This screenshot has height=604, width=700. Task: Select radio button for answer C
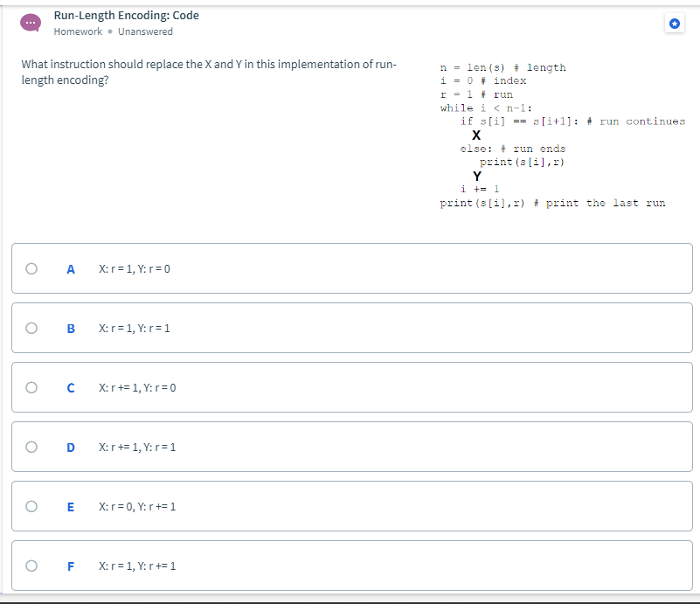[x=31, y=387]
